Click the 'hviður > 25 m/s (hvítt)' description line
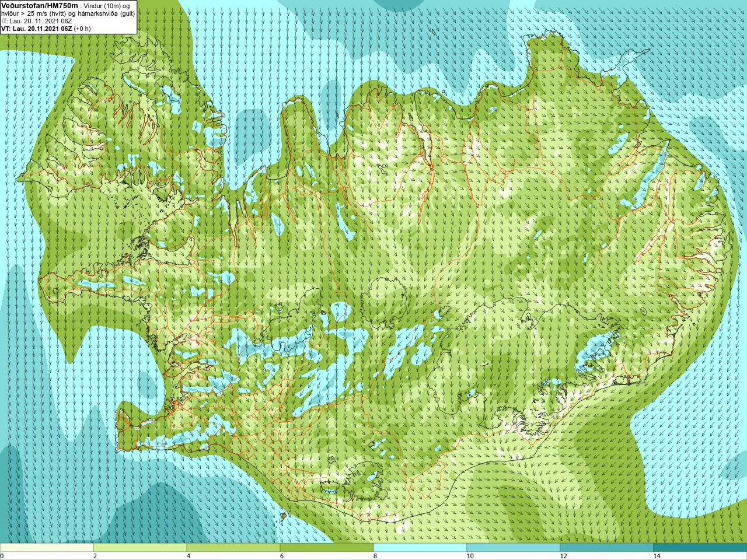 coord(68,13)
